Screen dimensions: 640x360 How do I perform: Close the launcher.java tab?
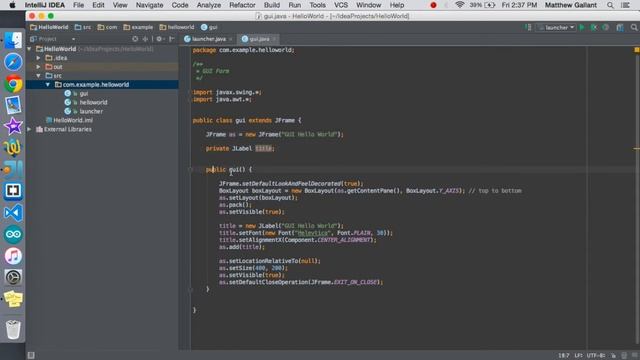[231, 39]
